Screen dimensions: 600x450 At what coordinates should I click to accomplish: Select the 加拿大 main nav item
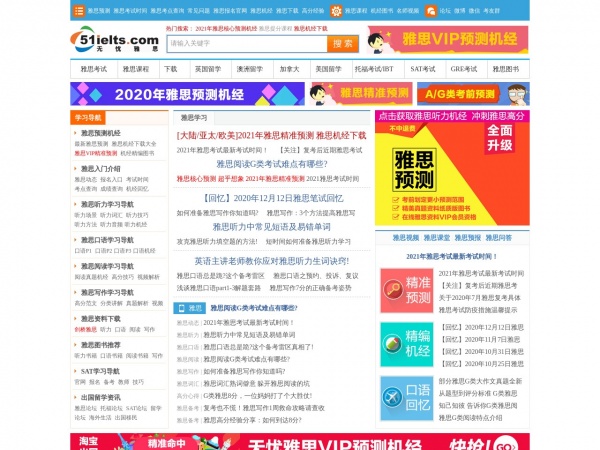point(290,69)
